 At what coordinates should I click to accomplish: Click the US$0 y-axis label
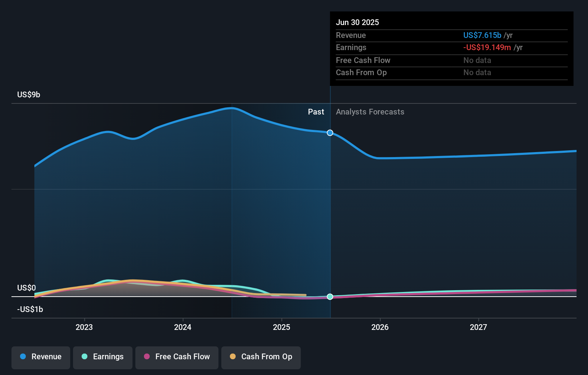coord(26,288)
